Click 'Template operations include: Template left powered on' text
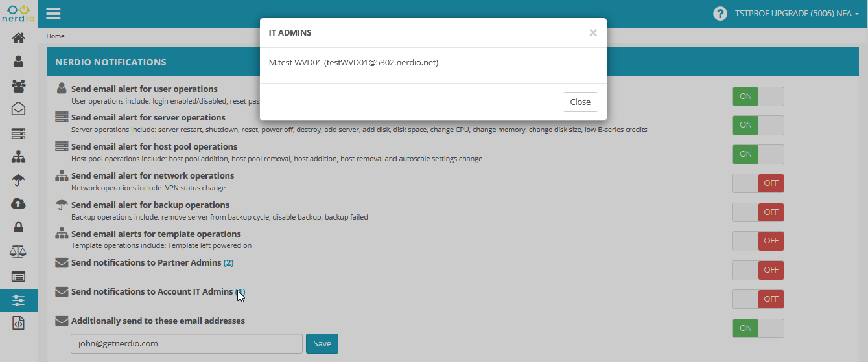Screen dimensions: 868x362 161,246
